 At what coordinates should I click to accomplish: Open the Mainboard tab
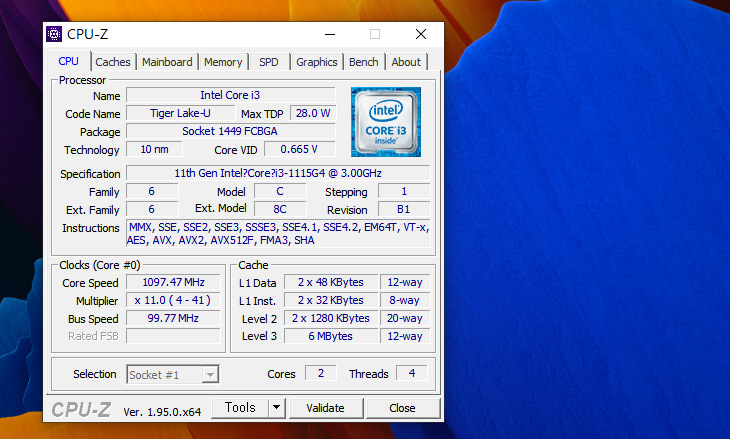coord(167,62)
